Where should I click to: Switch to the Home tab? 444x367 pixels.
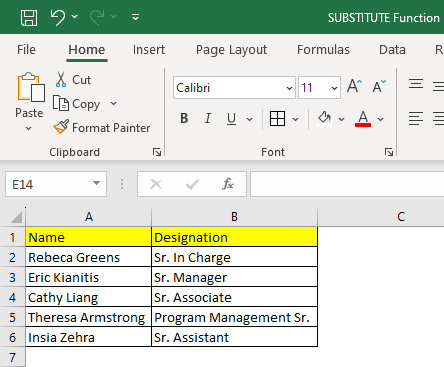pos(87,50)
